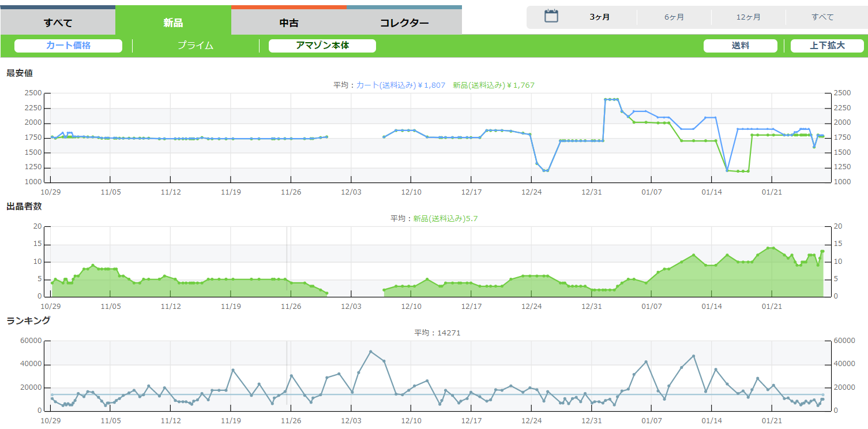Switch to the すべて condition tab
868x429 pixels.
(58, 23)
